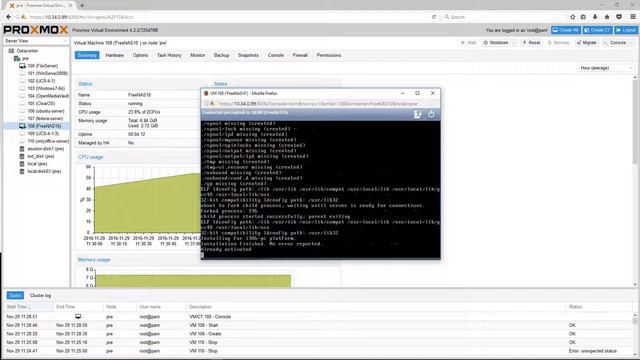This screenshot has width=640, height=360.
Task: Click the VM/CT 108 - Console task row
Action: point(318,316)
